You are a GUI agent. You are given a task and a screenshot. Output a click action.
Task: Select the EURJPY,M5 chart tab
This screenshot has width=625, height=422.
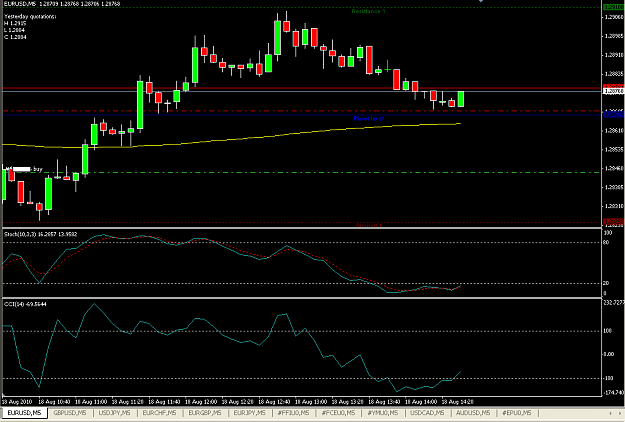click(250, 413)
